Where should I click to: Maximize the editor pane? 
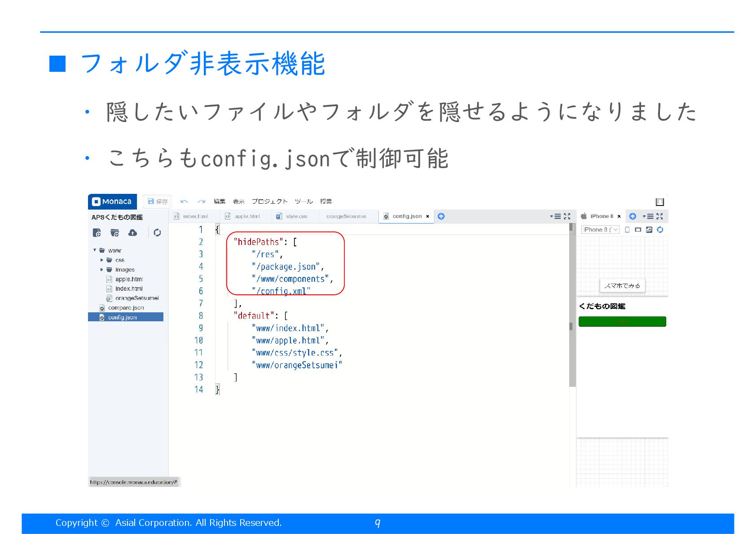[x=567, y=216]
